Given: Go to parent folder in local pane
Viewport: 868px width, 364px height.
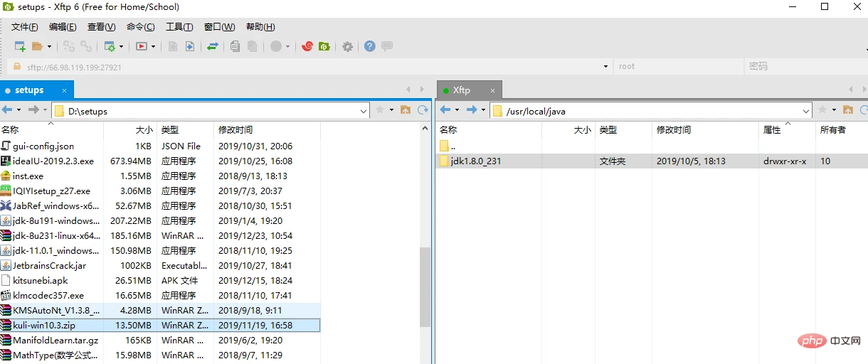Looking at the screenshot, I should coord(406,110).
